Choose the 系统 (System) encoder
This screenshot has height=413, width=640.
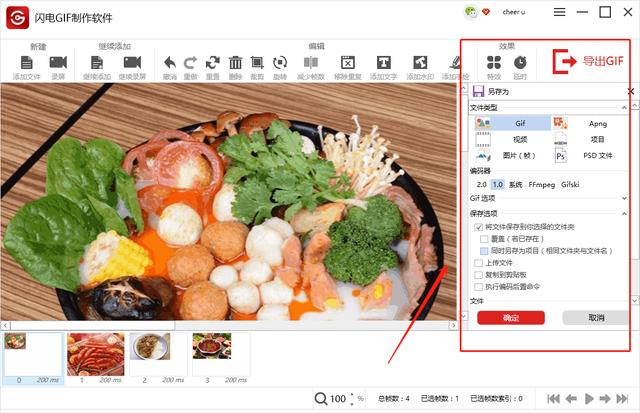click(x=516, y=184)
